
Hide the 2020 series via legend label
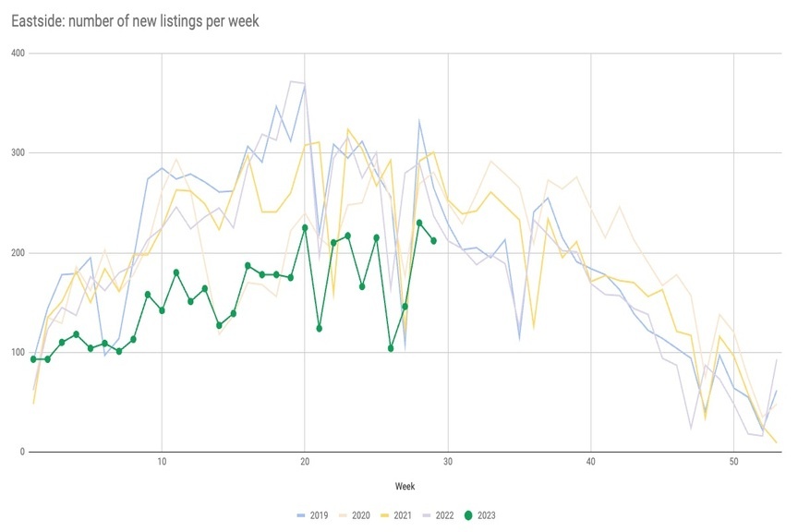362,515
